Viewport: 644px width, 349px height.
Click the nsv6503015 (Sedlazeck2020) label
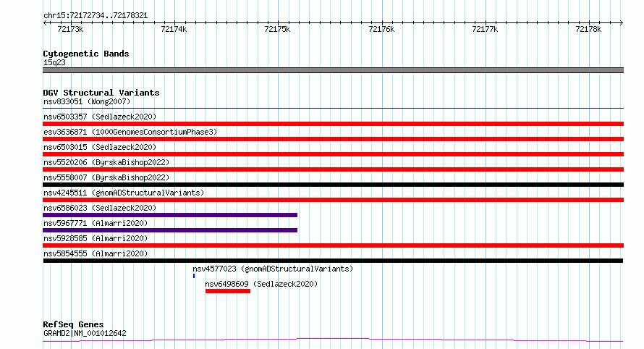[100, 147]
